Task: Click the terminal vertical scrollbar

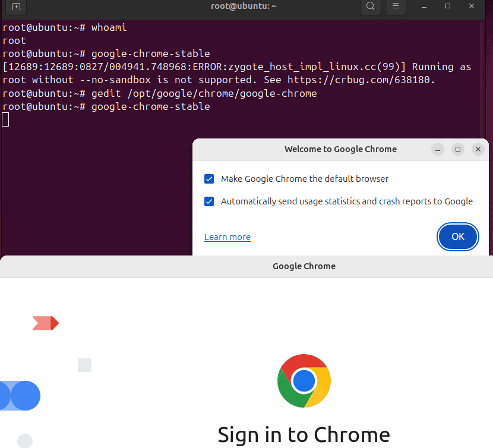Action: click(x=482, y=78)
